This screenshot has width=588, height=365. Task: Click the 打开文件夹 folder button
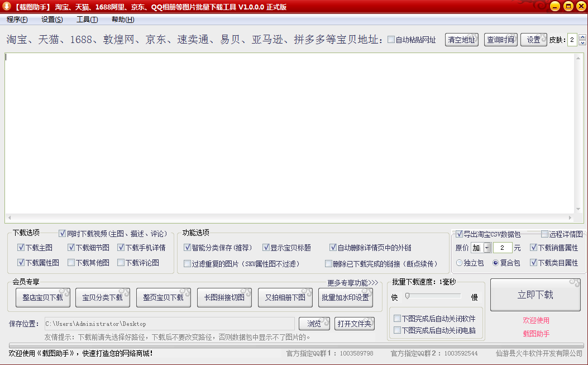point(354,324)
